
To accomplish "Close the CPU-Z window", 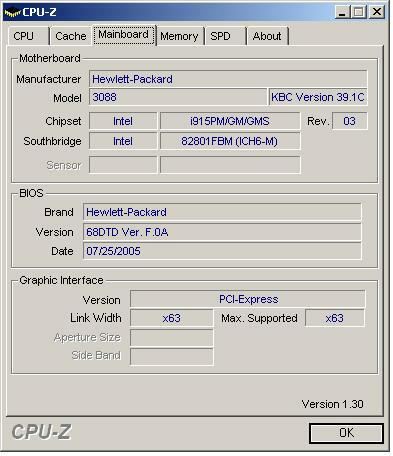I will tap(377, 12).
